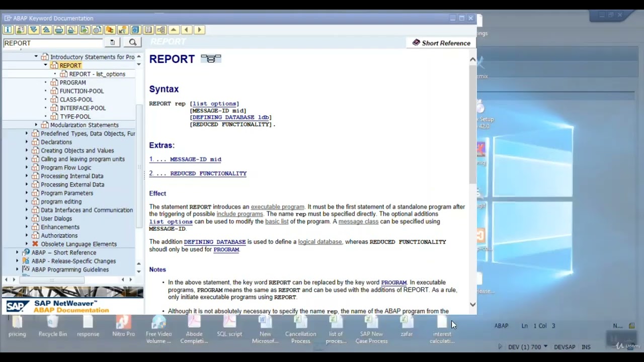Open the include programs link
Viewport: 644px width, 362px height.
(239, 214)
